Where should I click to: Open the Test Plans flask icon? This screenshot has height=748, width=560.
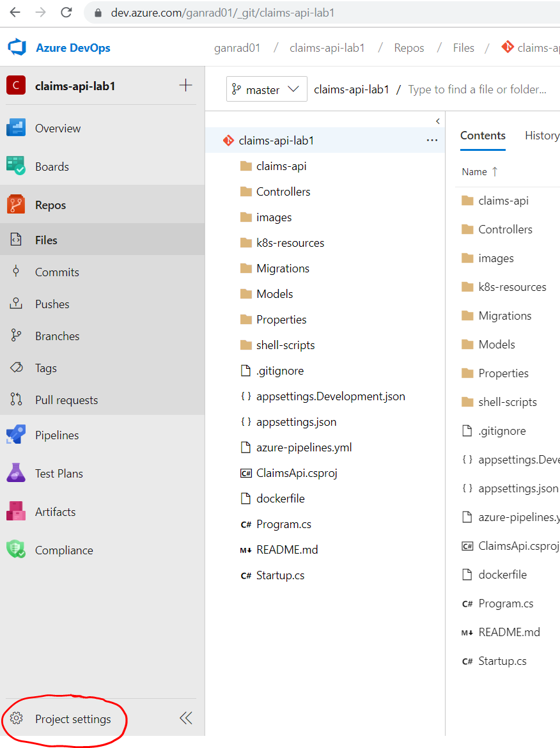16,472
